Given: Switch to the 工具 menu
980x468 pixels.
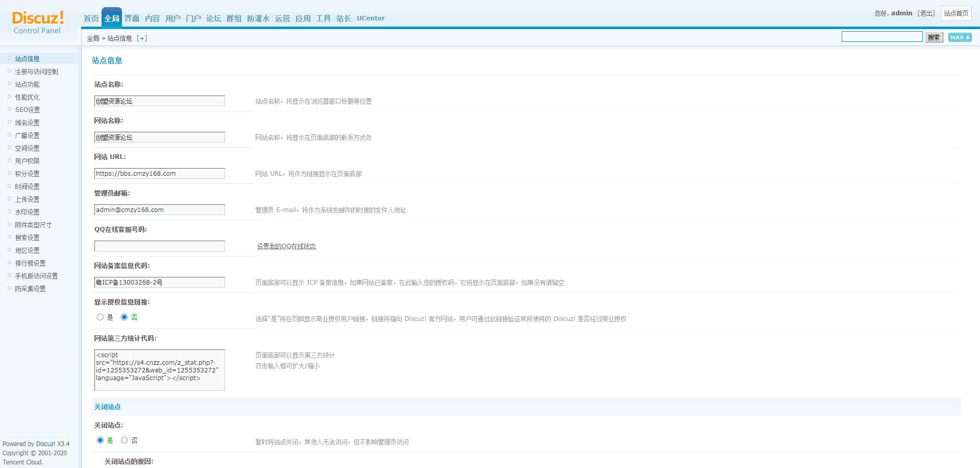Looking at the screenshot, I should pyautogui.click(x=323, y=18).
